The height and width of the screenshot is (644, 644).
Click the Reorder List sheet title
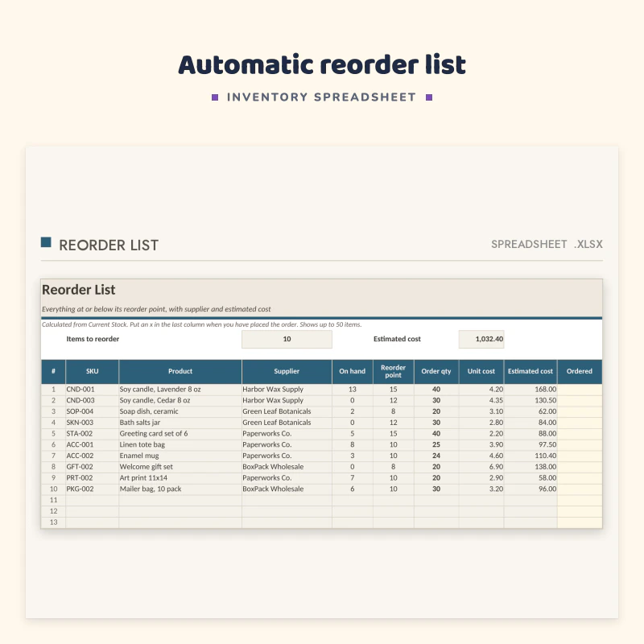coord(78,290)
